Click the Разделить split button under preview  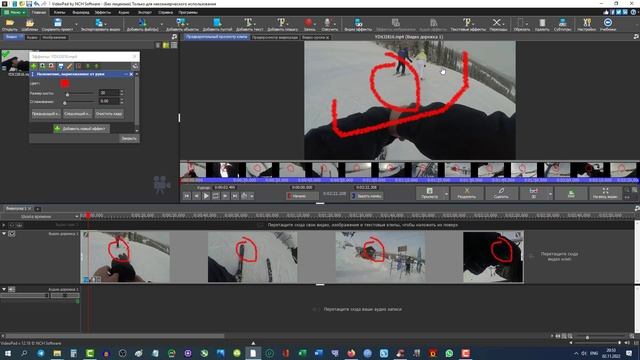(x=467, y=193)
